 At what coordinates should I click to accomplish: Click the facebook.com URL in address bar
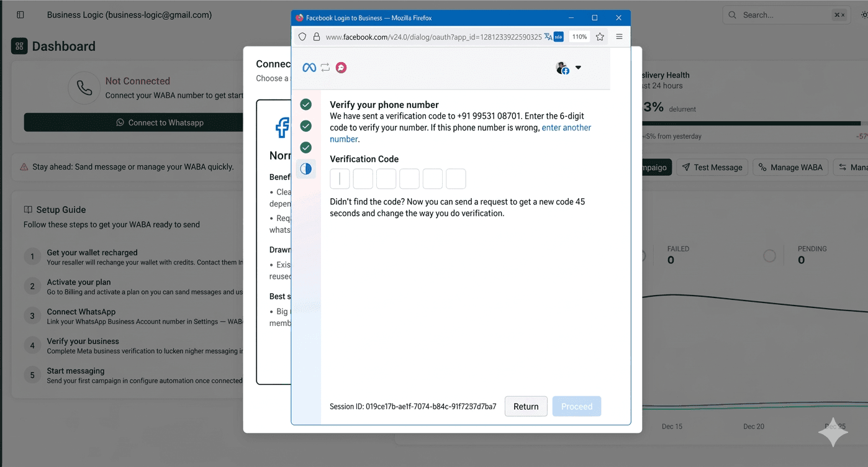click(x=433, y=37)
